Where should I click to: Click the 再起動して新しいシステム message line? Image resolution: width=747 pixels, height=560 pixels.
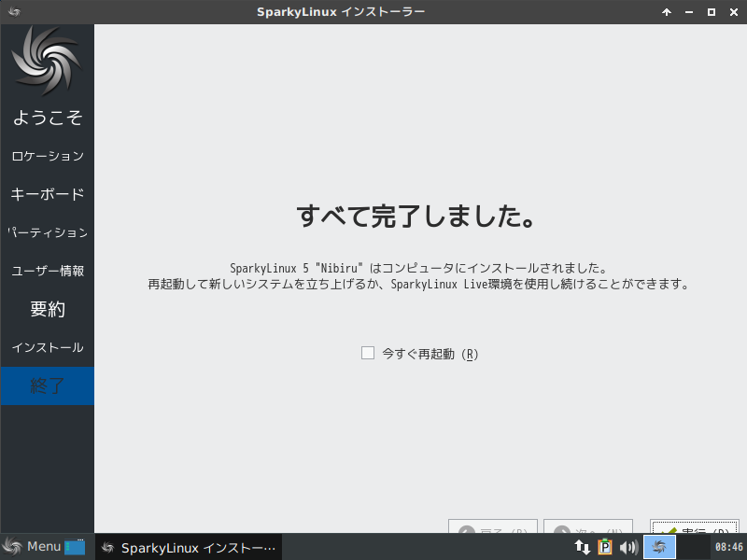pos(418,285)
